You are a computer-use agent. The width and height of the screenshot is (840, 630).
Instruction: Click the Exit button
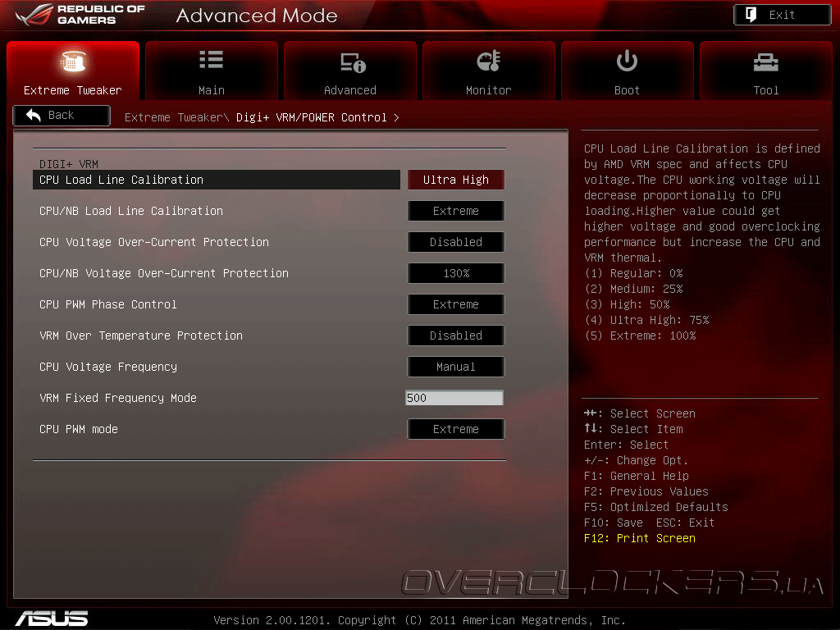coord(782,15)
